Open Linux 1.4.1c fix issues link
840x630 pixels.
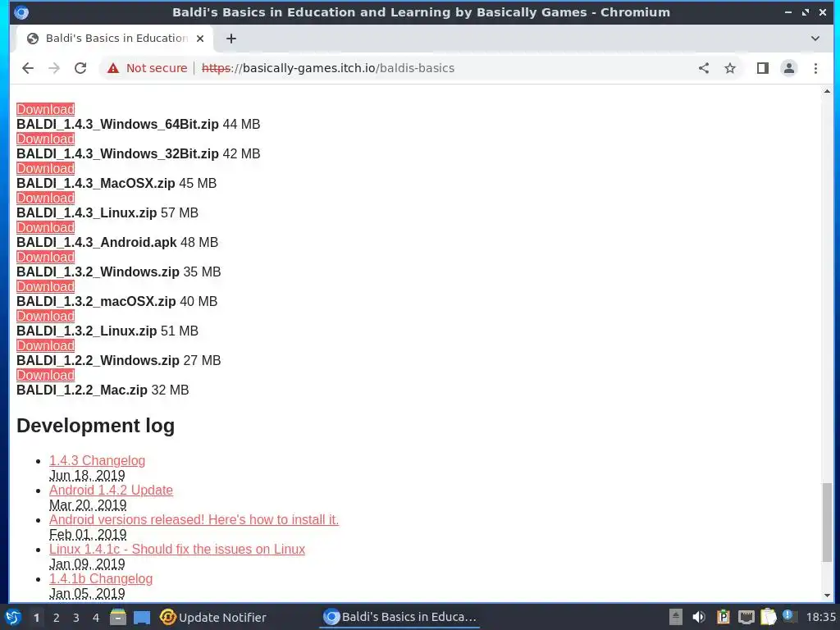177,549
